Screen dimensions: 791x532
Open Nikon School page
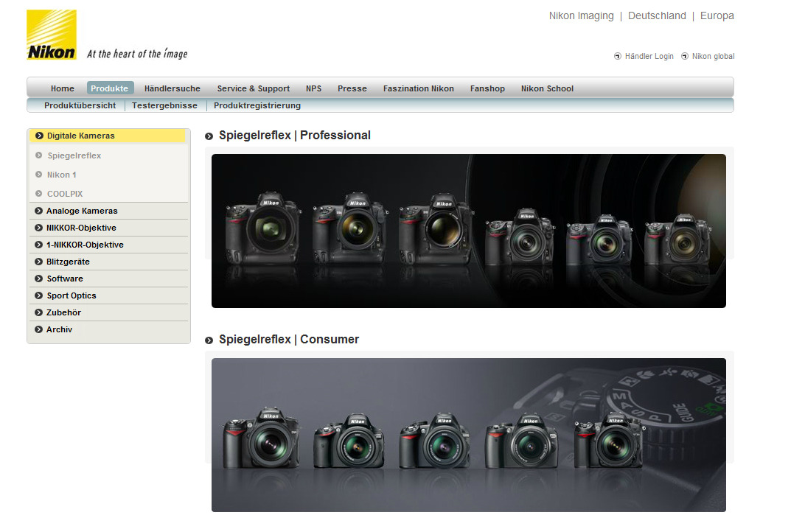point(547,88)
